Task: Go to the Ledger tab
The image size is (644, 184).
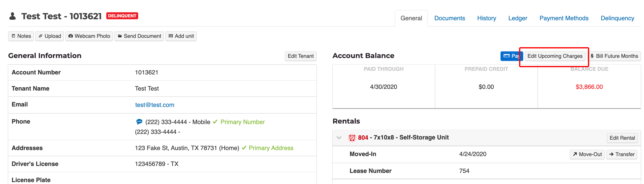Action: (517, 18)
